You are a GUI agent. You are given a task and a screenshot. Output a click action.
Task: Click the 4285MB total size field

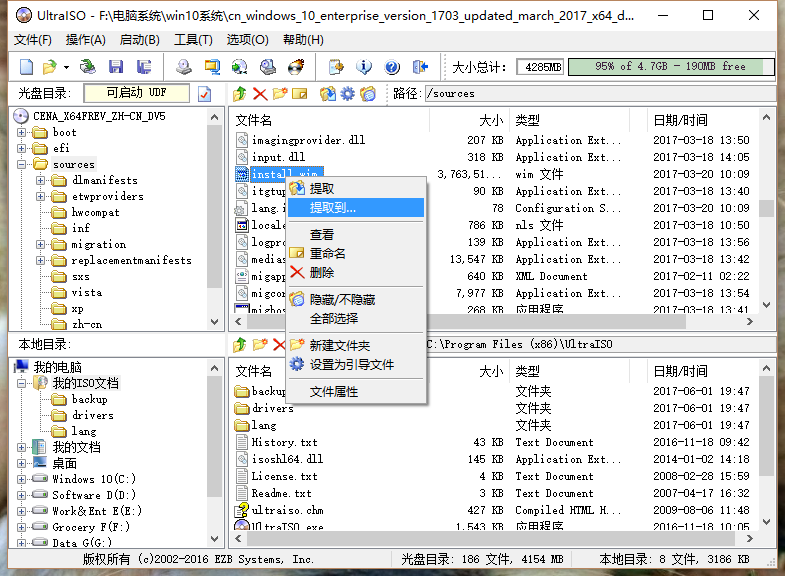coord(540,67)
